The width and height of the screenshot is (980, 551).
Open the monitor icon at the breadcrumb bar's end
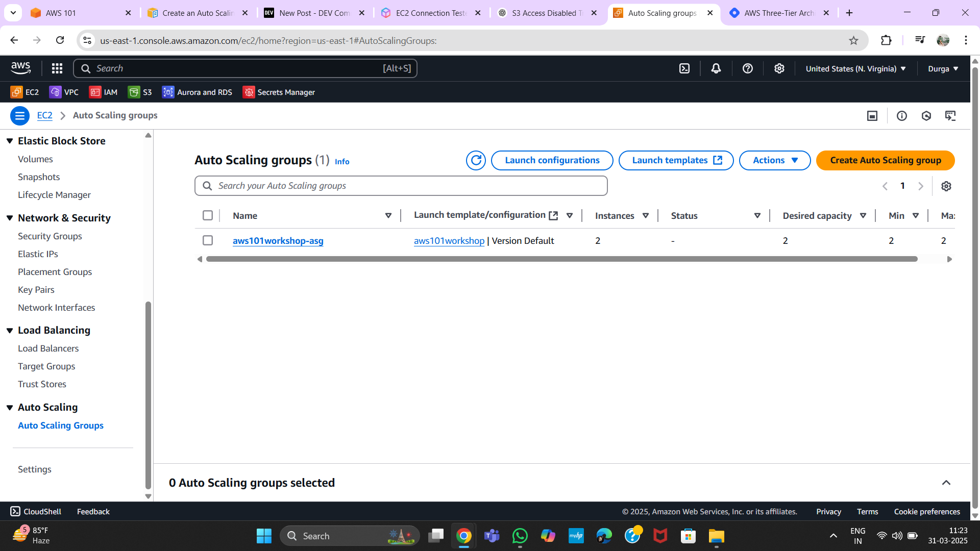[950, 116]
